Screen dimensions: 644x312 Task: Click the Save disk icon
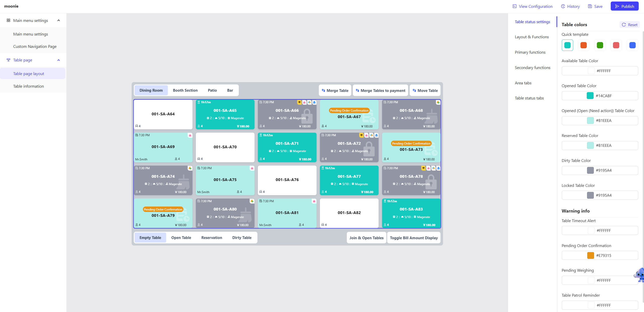(590, 6)
